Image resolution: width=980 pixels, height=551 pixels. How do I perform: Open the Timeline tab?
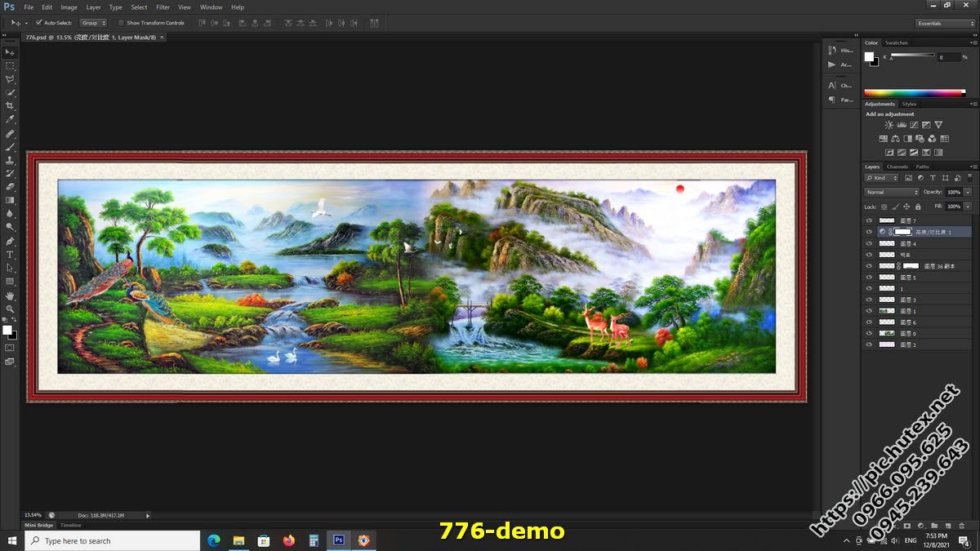[x=70, y=525]
